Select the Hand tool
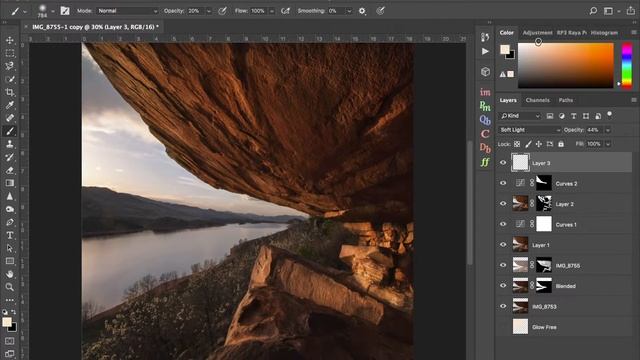640x360 pixels. click(9, 274)
